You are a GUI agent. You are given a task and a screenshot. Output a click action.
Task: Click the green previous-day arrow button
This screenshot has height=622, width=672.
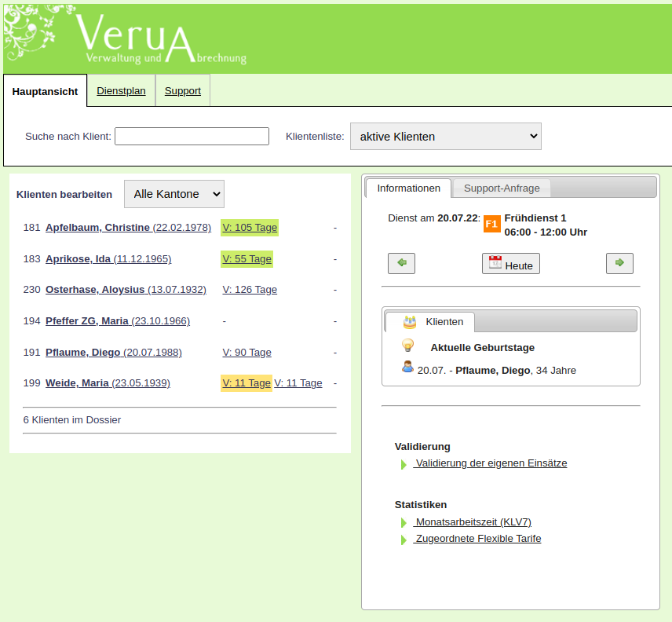pyautogui.click(x=401, y=263)
